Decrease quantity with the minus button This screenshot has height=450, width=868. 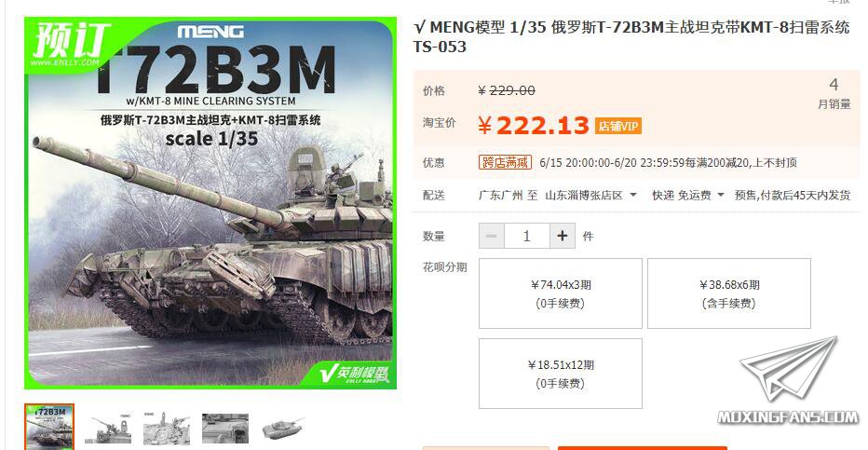(492, 237)
